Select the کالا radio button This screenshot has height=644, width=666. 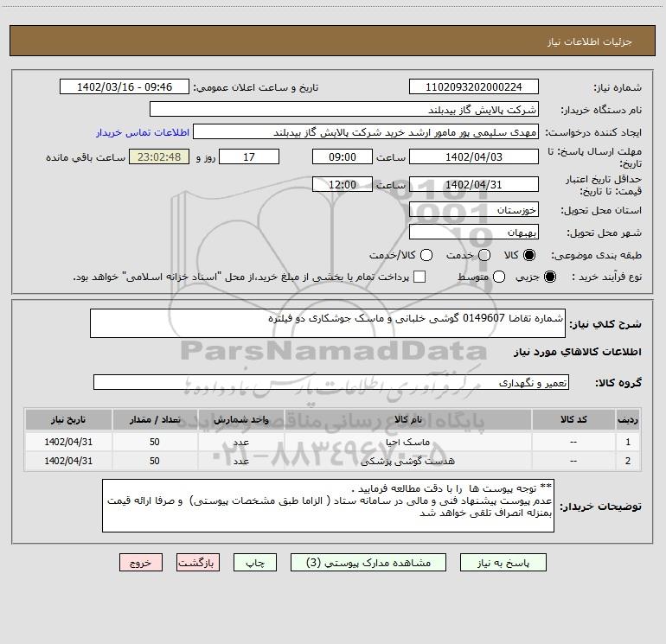click(x=529, y=255)
